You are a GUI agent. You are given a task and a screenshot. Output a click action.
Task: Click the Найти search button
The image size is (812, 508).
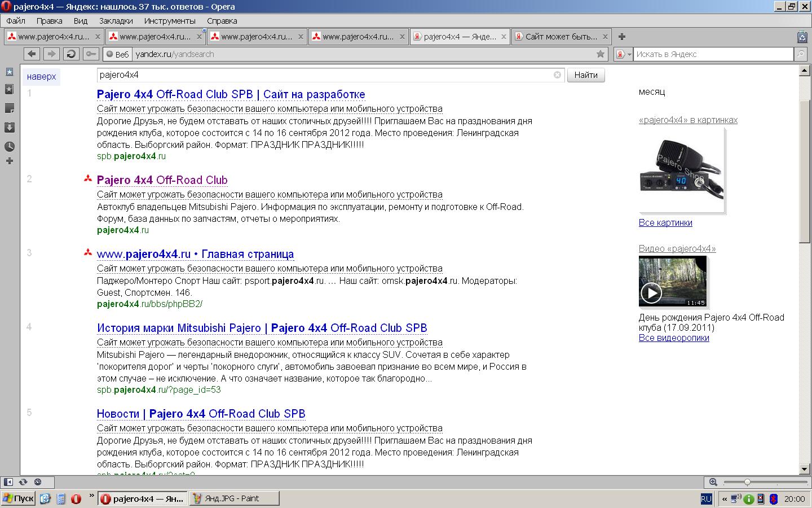coord(586,75)
